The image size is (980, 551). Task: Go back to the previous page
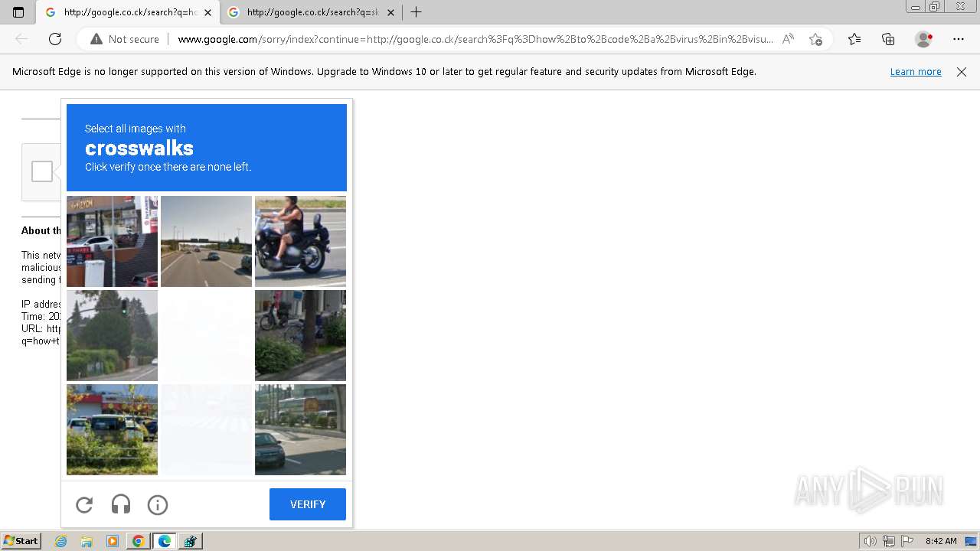point(21,39)
